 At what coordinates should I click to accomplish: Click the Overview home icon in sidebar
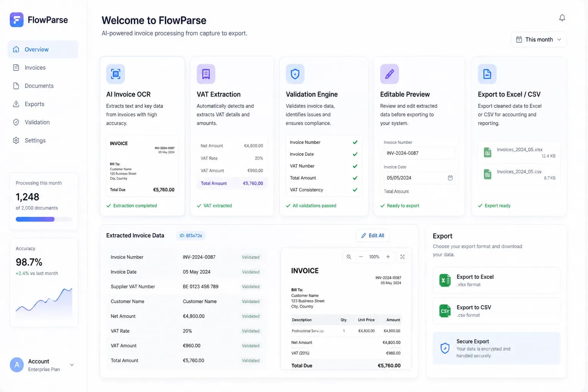pos(16,49)
